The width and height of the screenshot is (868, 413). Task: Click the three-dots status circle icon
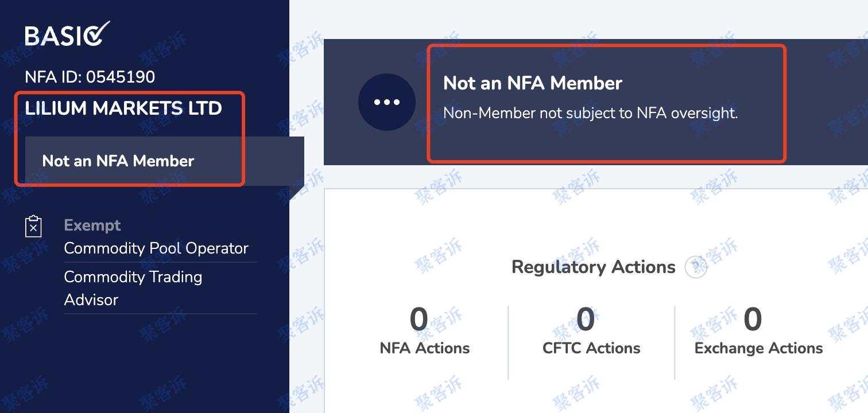click(387, 102)
